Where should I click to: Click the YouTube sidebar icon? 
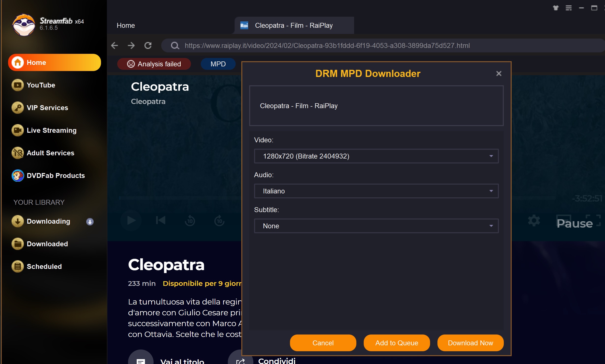18,85
